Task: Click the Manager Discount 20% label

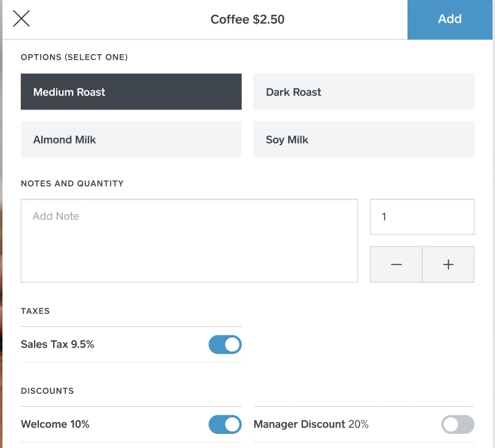Action: [311, 425]
